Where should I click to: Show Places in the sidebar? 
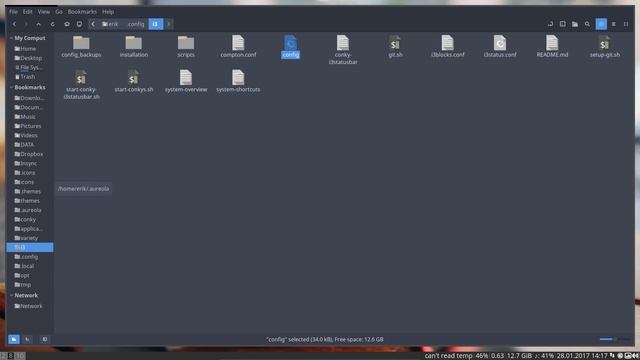click(13, 339)
